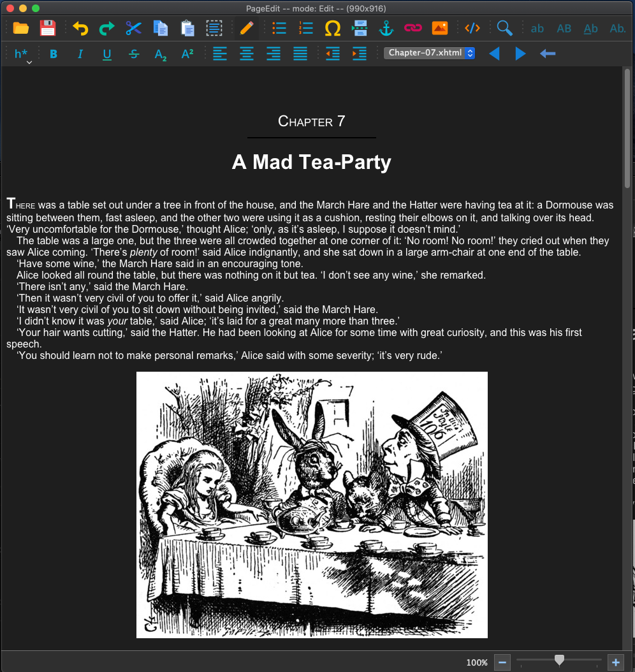
Task: Change case to lowercase 'ab'
Action: coord(537,29)
